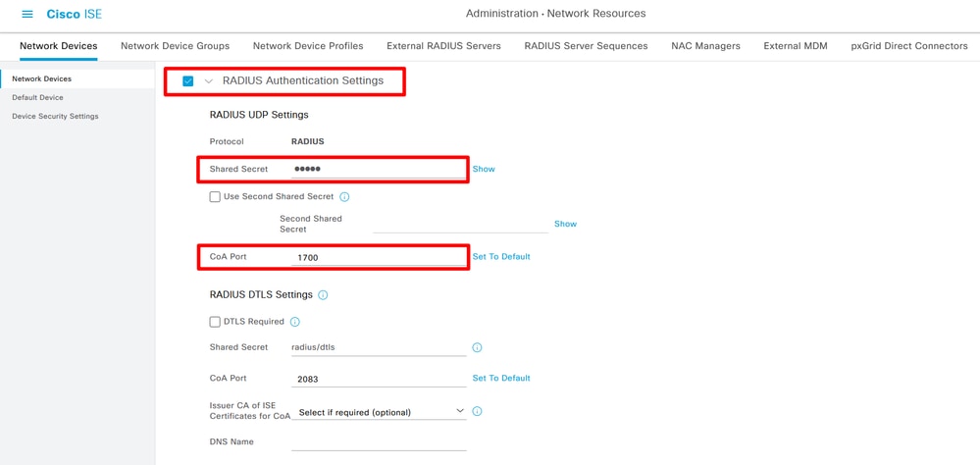Click the masked Shared Secret input field

pos(379,170)
